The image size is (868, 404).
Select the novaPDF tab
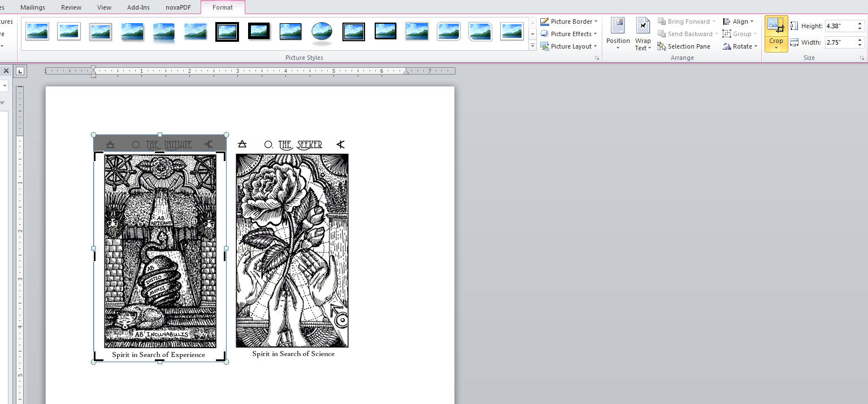(179, 7)
